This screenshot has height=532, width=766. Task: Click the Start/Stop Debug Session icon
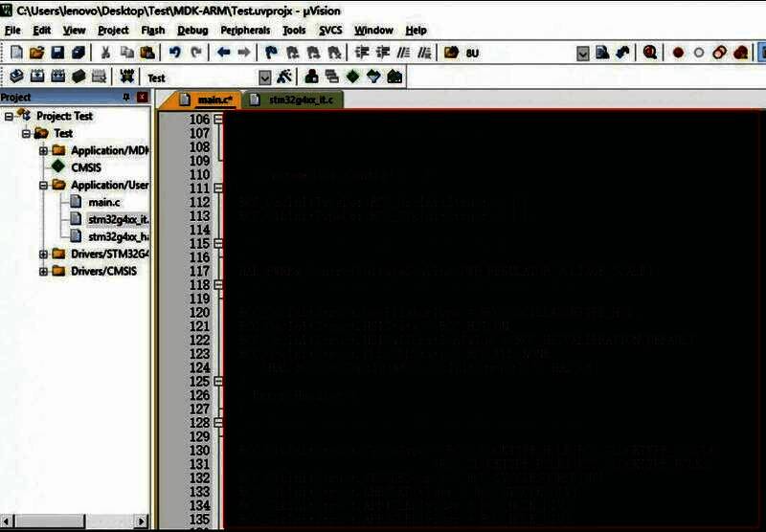pos(650,54)
